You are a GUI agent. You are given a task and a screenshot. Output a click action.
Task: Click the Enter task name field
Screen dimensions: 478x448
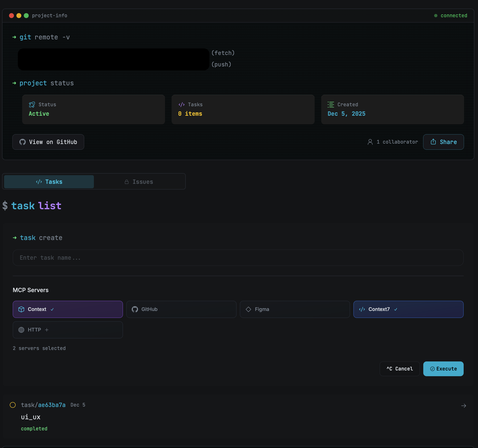click(x=238, y=258)
